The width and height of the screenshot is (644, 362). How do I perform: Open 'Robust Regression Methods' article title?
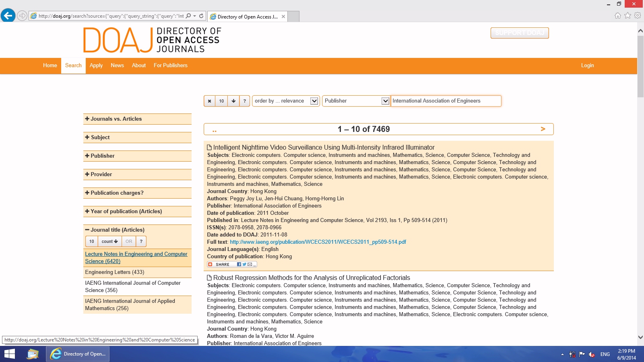[x=312, y=278]
